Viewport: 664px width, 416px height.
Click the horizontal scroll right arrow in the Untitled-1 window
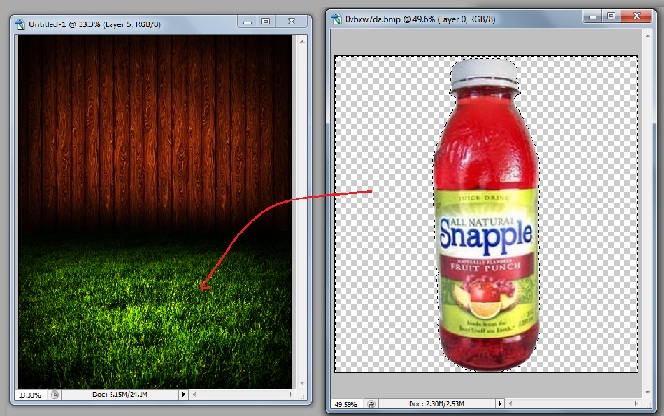290,394
